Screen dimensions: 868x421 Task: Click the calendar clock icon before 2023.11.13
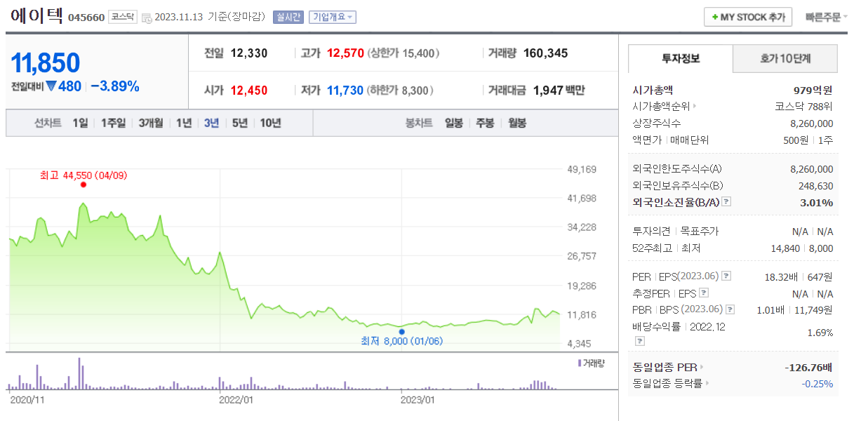point(146,18)
